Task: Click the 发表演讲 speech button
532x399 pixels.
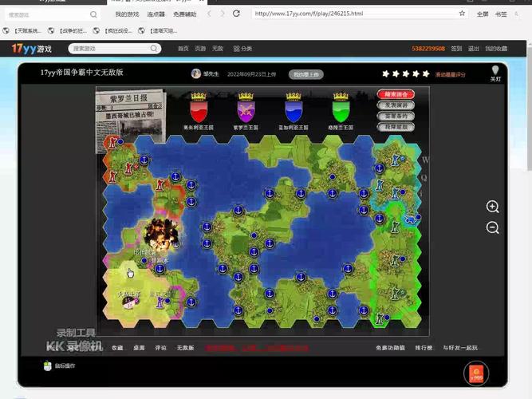Action: 396,105
